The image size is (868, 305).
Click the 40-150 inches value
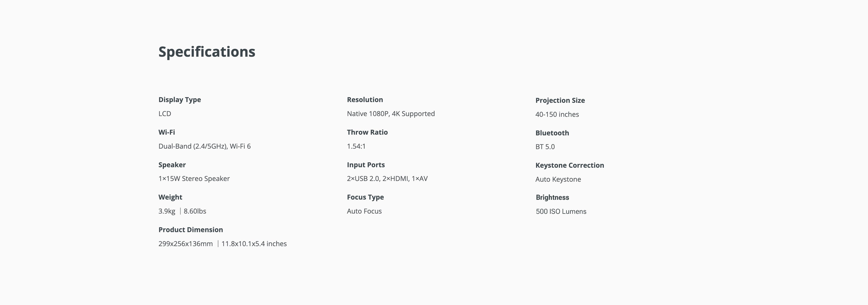557,114
